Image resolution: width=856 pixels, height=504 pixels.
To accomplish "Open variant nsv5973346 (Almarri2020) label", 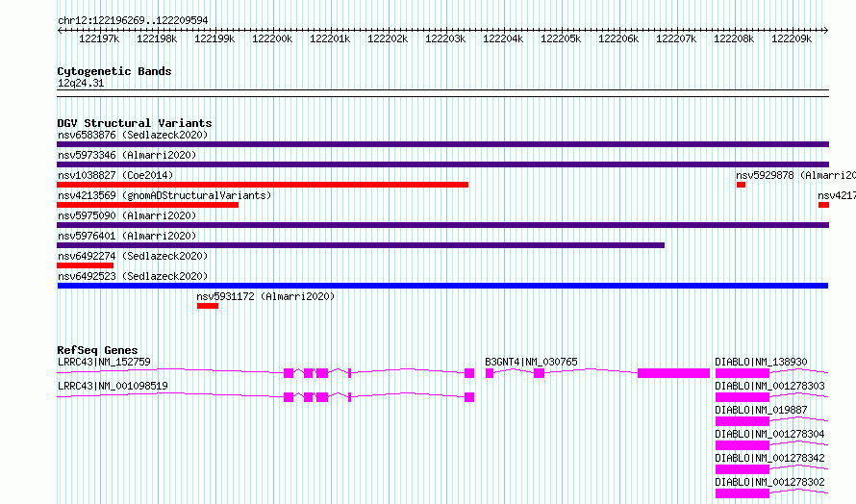I will 127,155.
